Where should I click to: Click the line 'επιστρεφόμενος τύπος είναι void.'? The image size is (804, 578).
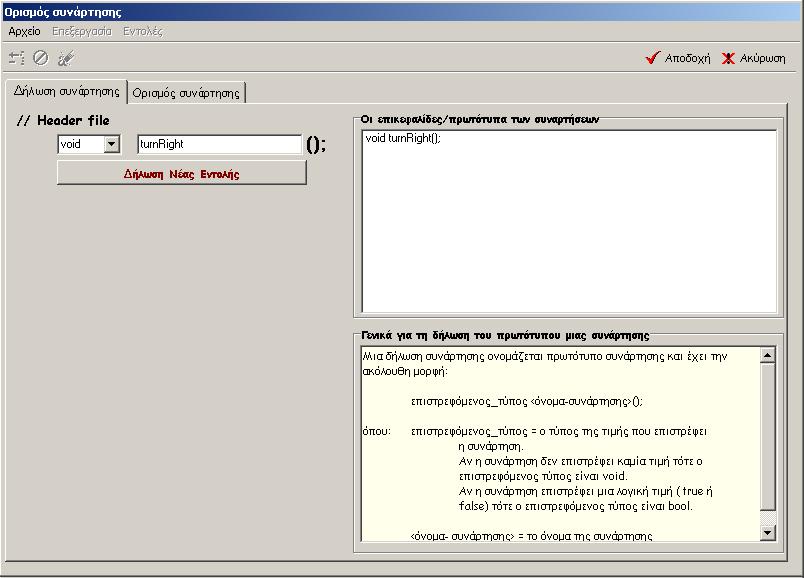point(543,476)
